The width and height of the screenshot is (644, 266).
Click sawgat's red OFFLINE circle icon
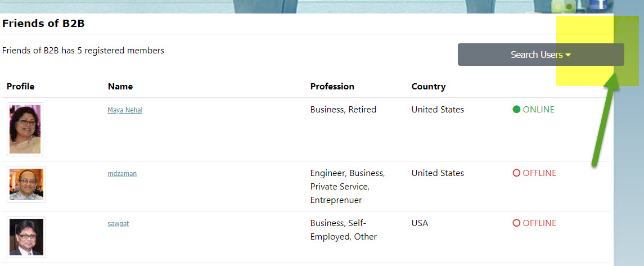[517, 223]
